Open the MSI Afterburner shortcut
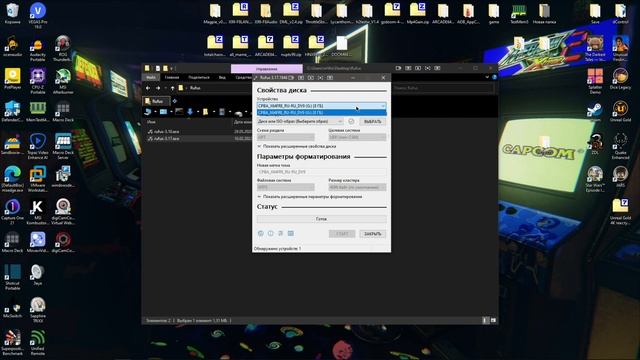 pos(63,81)
